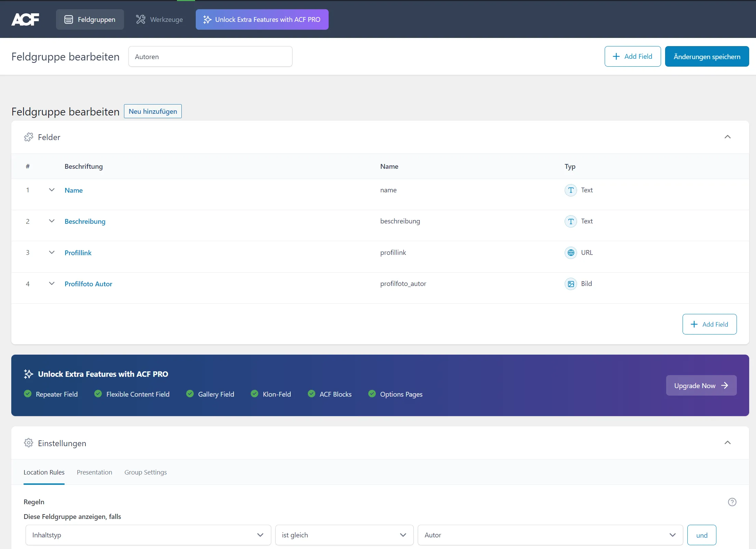The height and width of the screenshot is (549, 756).
Task: Click Add Field below the fields table
Action: point(710,324)
